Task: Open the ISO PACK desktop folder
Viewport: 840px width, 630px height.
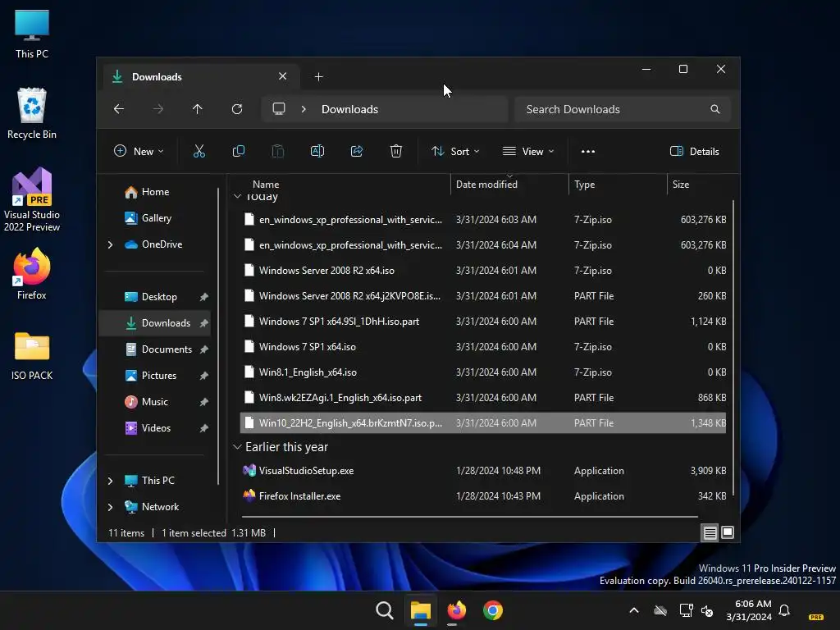Action: click(x=32, y=356)
